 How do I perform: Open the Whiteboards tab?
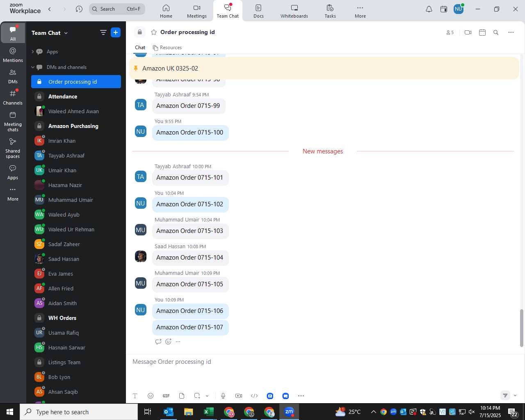[294, 11]
